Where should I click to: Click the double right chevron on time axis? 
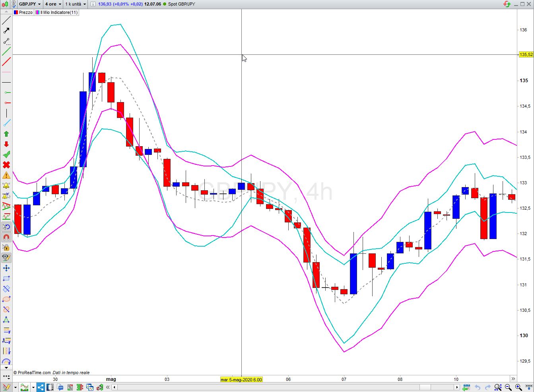pos(513,379)
